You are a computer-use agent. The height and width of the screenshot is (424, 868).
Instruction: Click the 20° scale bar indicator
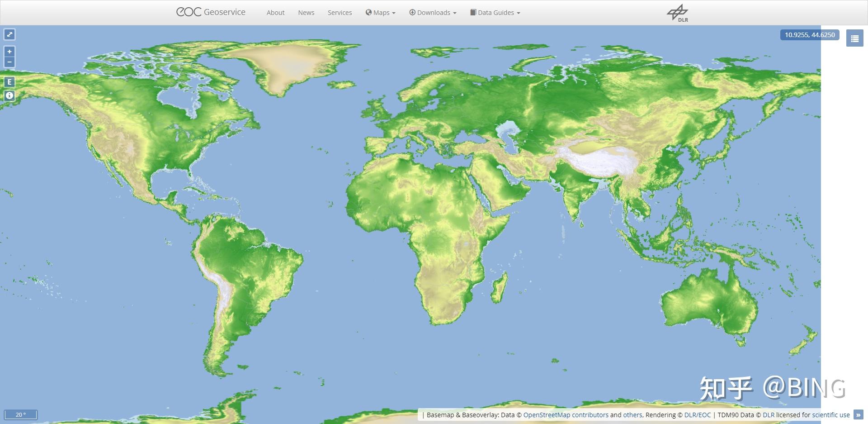[21, 414]
